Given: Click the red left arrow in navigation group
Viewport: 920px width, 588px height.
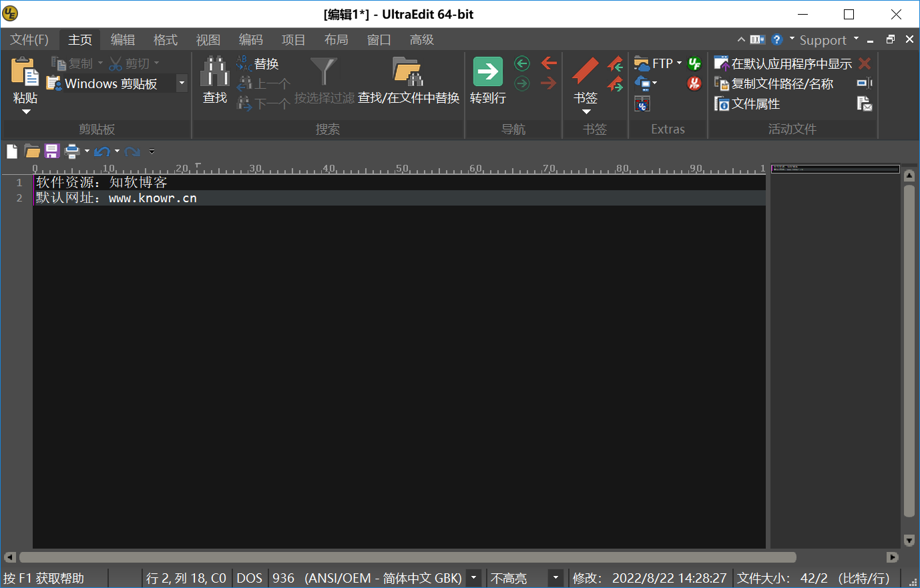Looking at the screenshot, I should point(549,63).
